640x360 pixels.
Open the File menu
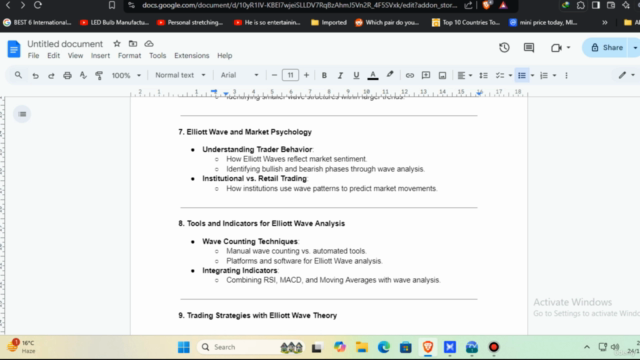click(33, 56)
